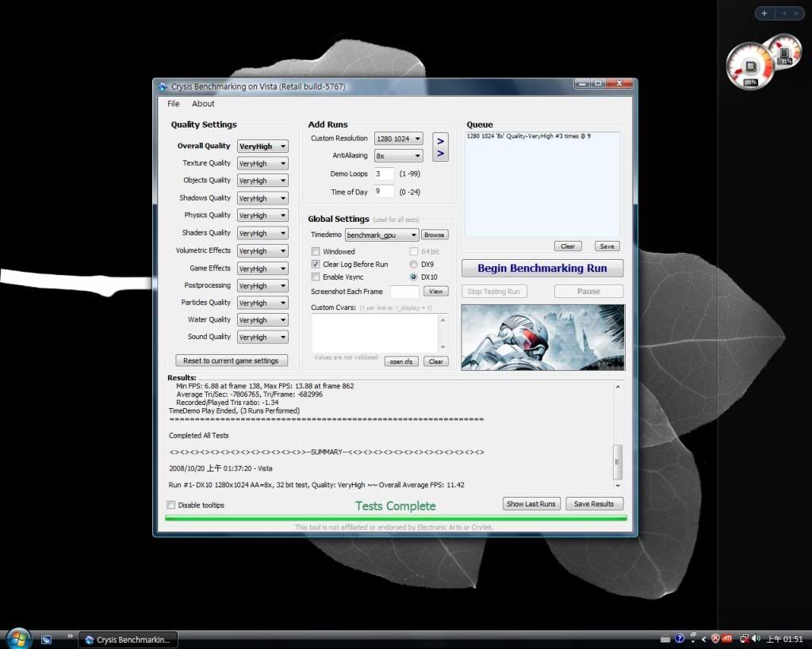Click the CPU usage meter gadget
Image resolution: width=812 pixels, height=649 pixels.
pos(750,67)
